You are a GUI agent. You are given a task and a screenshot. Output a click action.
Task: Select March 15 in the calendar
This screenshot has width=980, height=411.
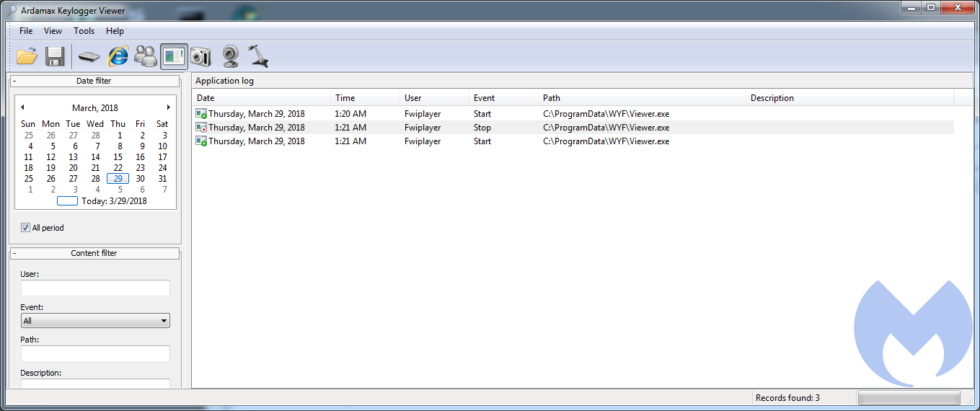(118, 157)
